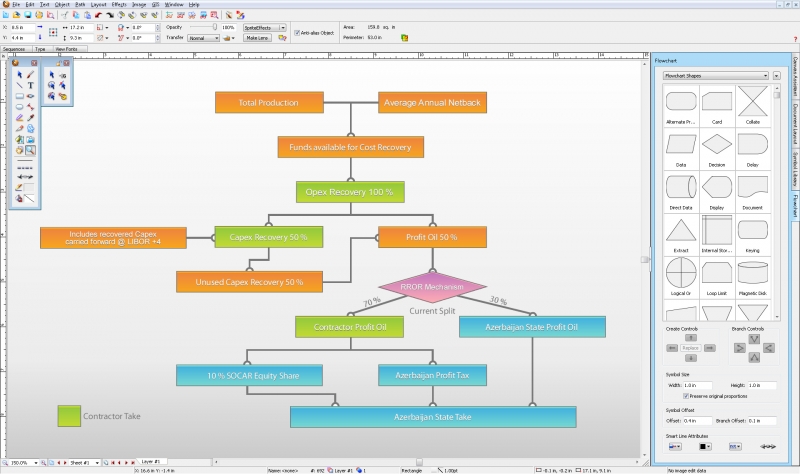This screenshot has height=474, width=800.
Task: Click the lens help icon beside Make Lens
Action: tap(282, 38)
